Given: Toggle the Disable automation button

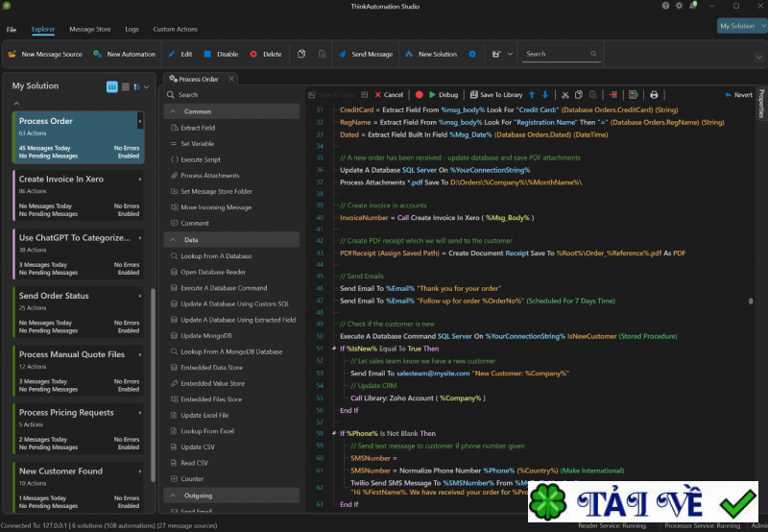Looking at the screenshot, I should [x=221, y=55].
